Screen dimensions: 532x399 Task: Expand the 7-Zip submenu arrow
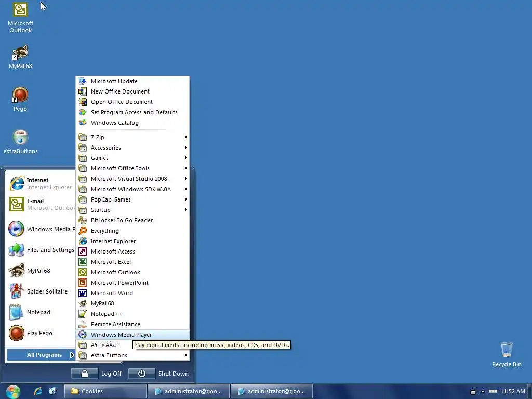coord(186,137)
